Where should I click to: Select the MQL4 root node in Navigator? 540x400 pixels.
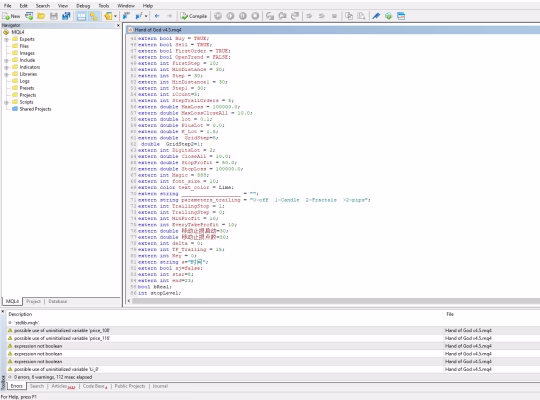point(18,32)
